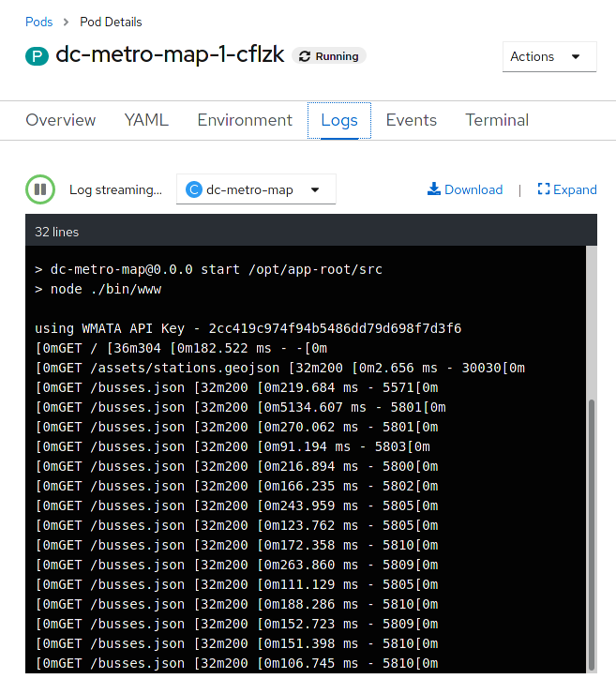The image size is (616, 694).
Task: Click the 32 lines log header
Action: coord(57,231)
